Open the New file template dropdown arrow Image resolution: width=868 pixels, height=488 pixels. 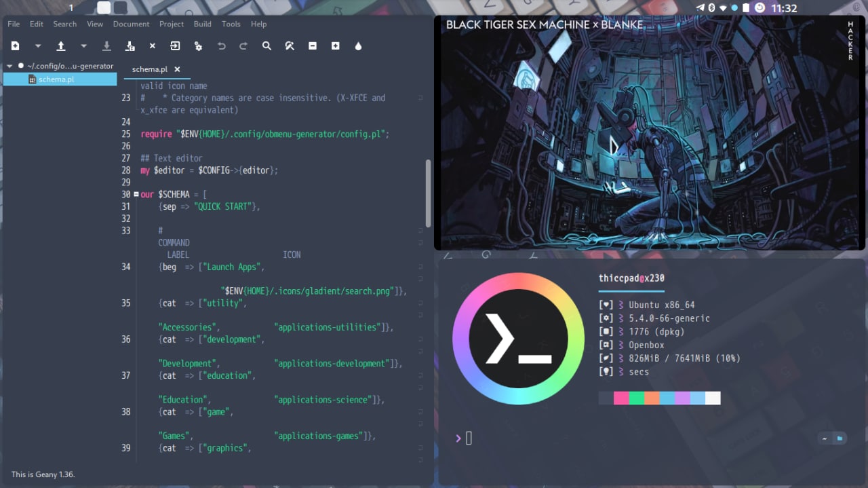(38, 46)
